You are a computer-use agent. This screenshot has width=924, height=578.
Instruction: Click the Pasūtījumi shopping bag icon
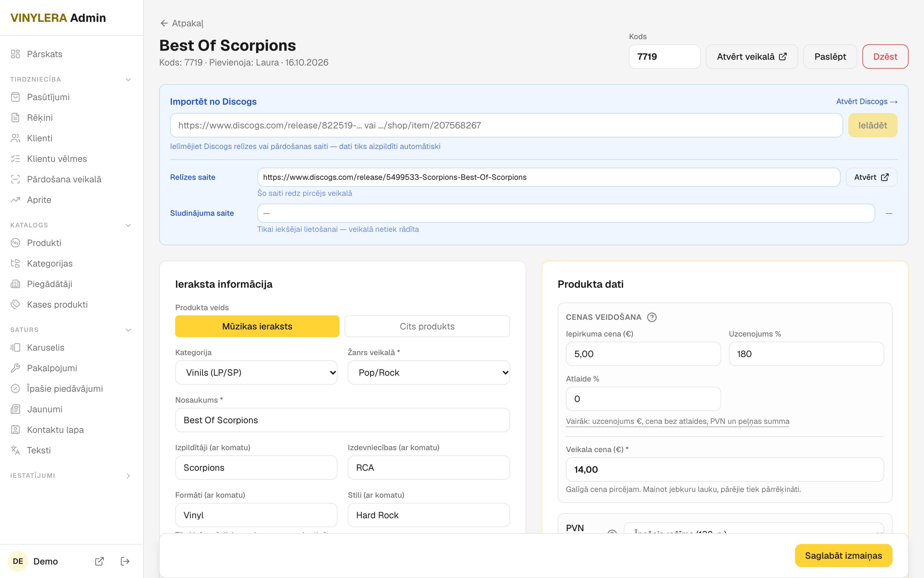coord(15,97)
